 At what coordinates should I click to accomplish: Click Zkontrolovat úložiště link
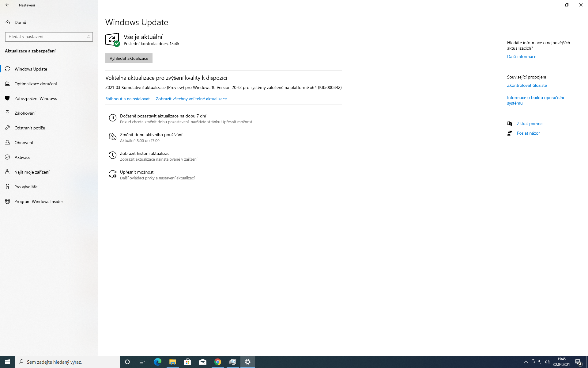pos(527,85)
